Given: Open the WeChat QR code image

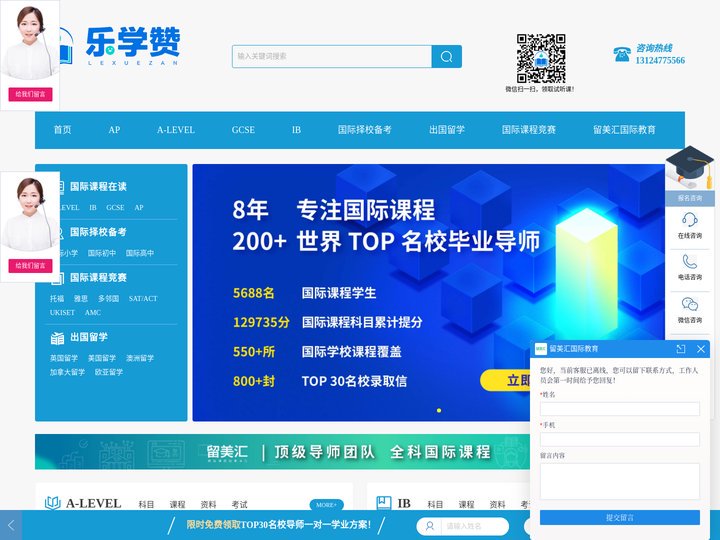Looking at the screenshot, I should tap(540, 58).
